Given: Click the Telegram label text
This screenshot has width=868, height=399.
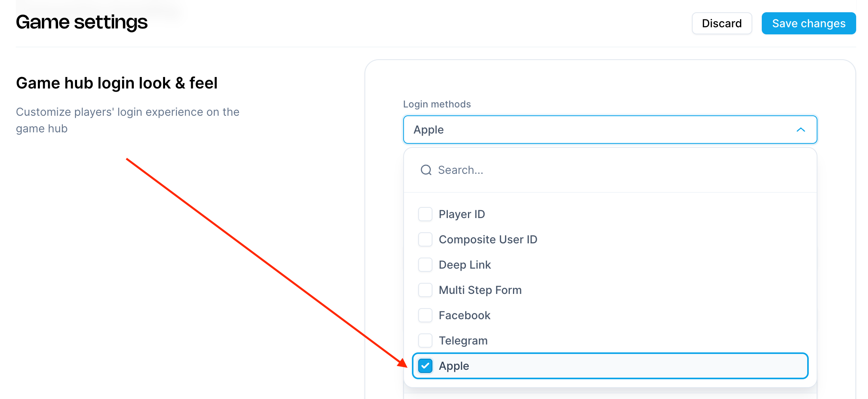Looking at the screenshot, I should click(x=463, y=340).
